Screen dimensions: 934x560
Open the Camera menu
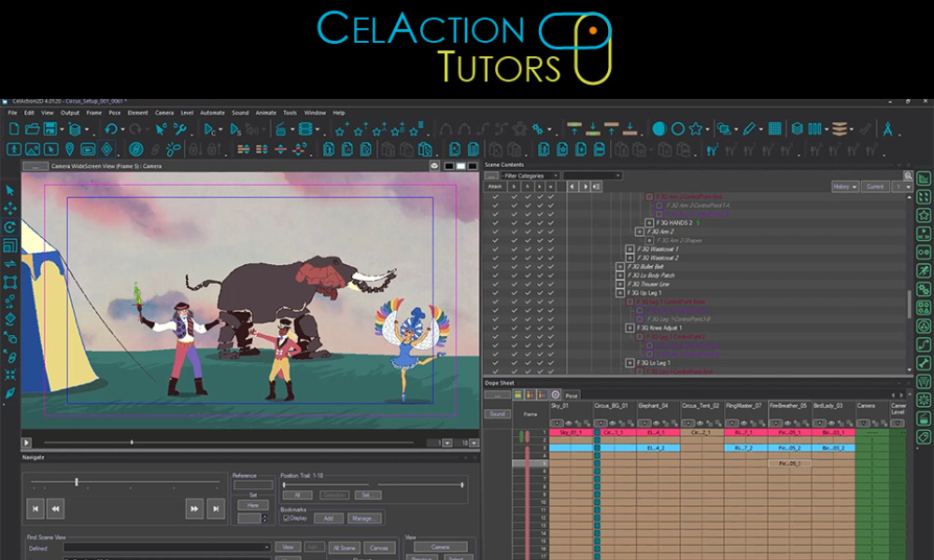pos(164,113)
